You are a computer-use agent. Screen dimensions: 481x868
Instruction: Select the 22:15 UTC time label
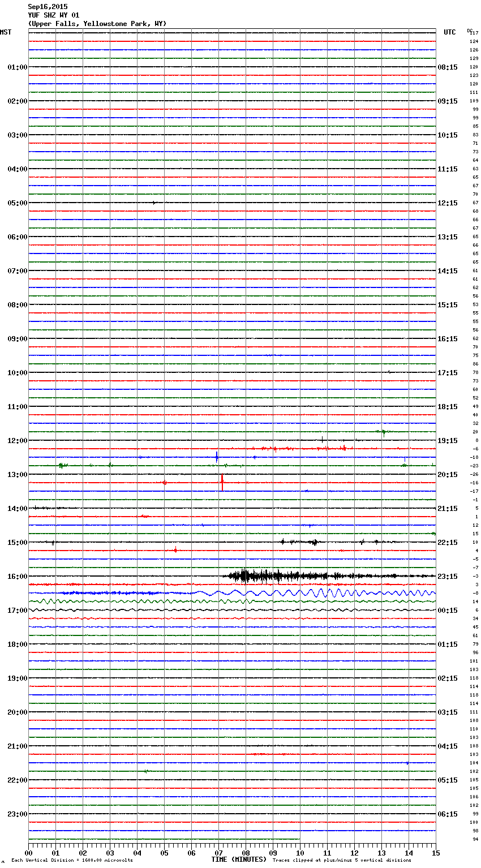point(448,543)
